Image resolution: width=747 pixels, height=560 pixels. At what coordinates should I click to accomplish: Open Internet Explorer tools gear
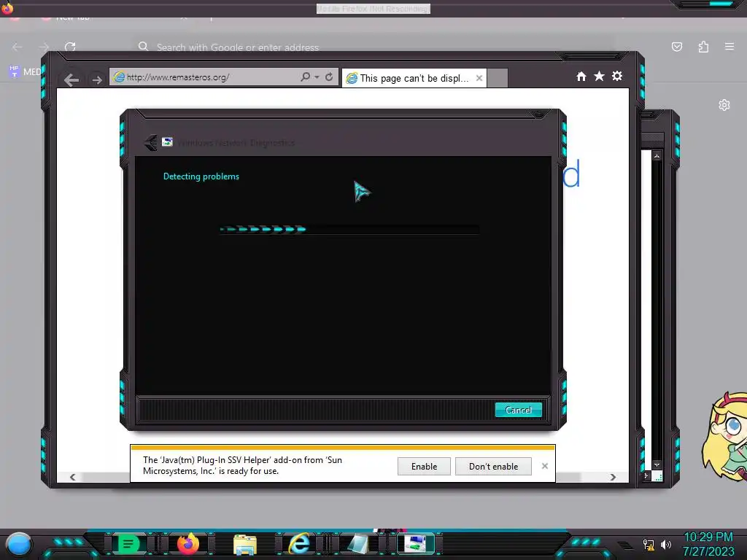[617, 76]
